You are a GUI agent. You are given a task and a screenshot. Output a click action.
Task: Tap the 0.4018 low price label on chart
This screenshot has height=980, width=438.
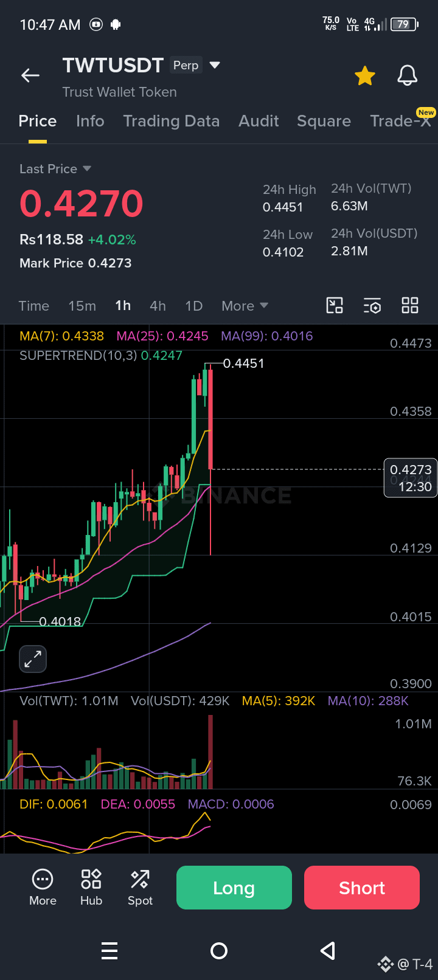click(x=60, y=621)
